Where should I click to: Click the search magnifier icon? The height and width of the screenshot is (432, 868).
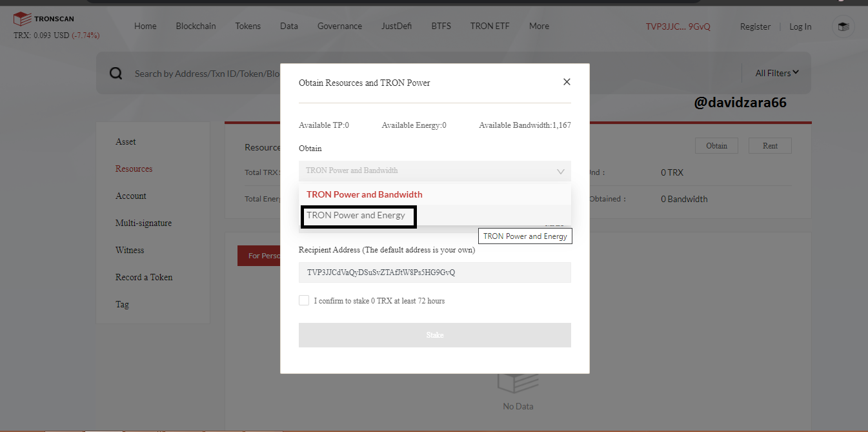(x=116, y=74)
